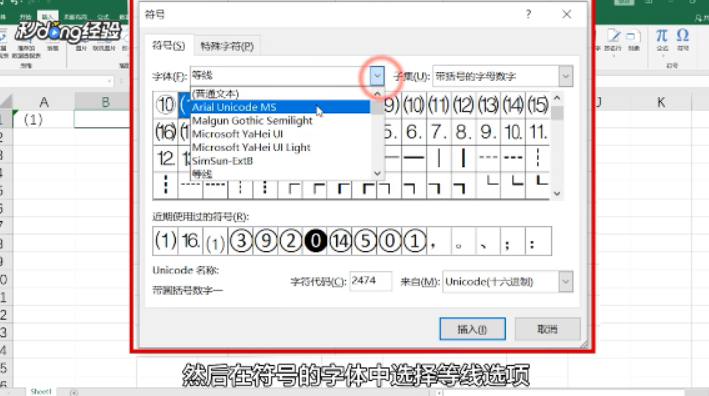Pick recent symbol circled 3
The width and height of the screenshot is (709, 396).
tap(241, 241)
